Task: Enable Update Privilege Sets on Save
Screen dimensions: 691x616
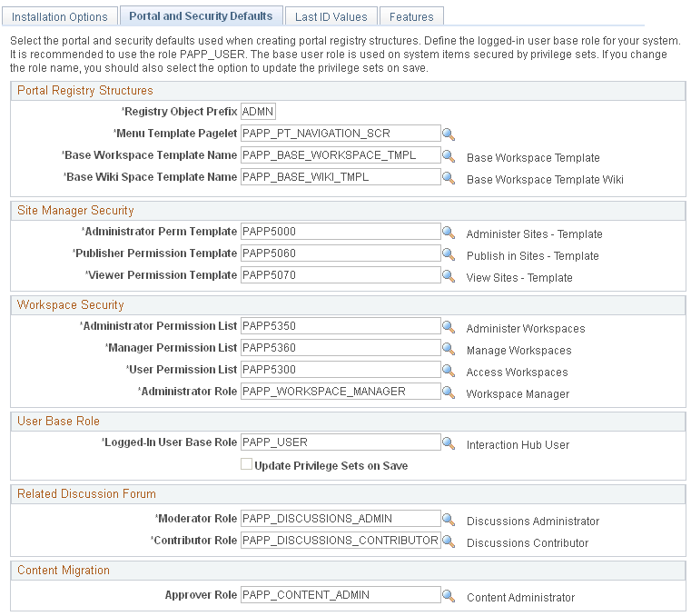Action: [x=246, y=465]
